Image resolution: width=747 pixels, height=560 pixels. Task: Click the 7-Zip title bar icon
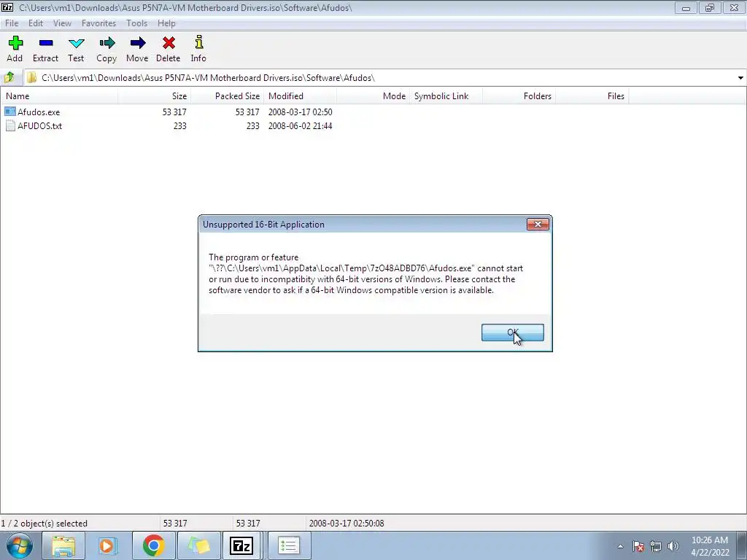7,7
